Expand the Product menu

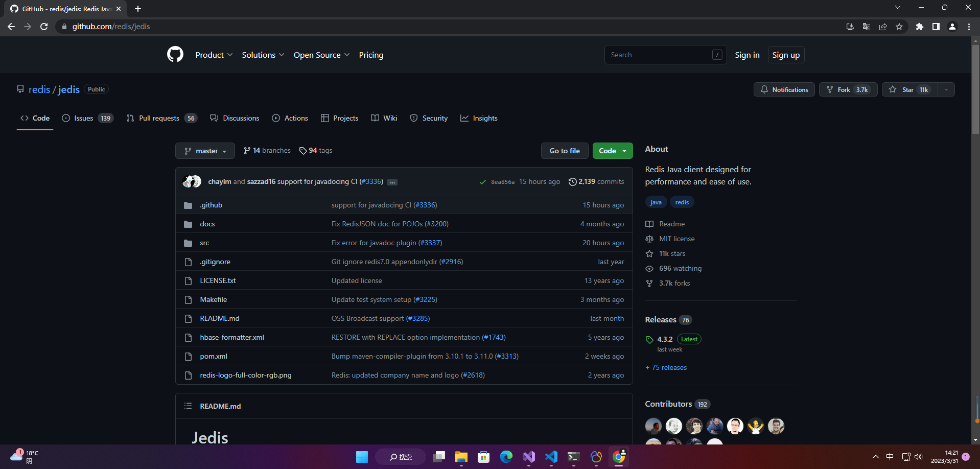click(214, 55)
